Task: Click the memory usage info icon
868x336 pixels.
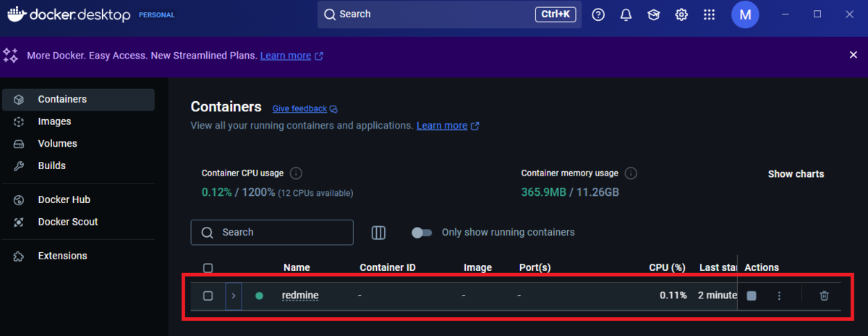Action: tap(631, 173)
